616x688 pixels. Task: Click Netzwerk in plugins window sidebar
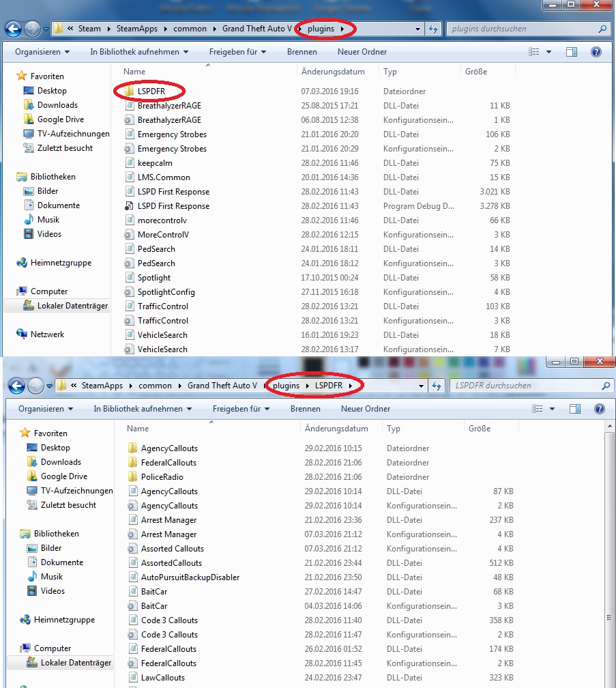click(x=47, y=334)
